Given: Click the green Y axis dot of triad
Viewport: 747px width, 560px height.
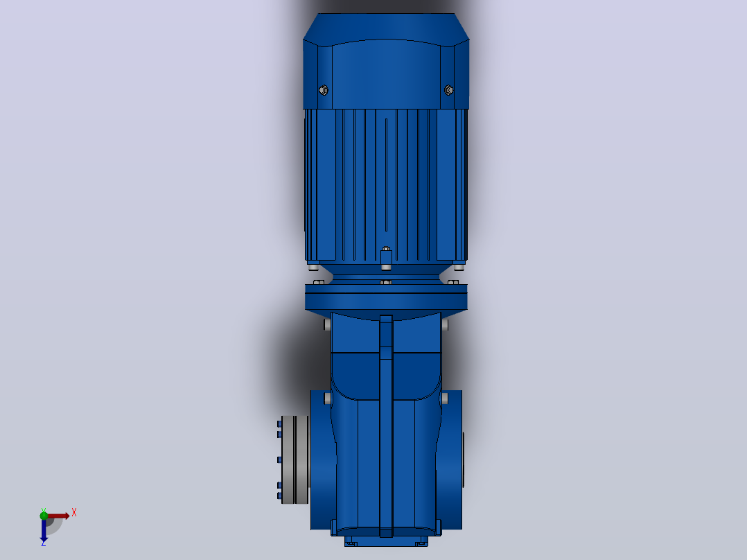Looking at the screenshot, I should pyautogui.click(x=44, y=515).
